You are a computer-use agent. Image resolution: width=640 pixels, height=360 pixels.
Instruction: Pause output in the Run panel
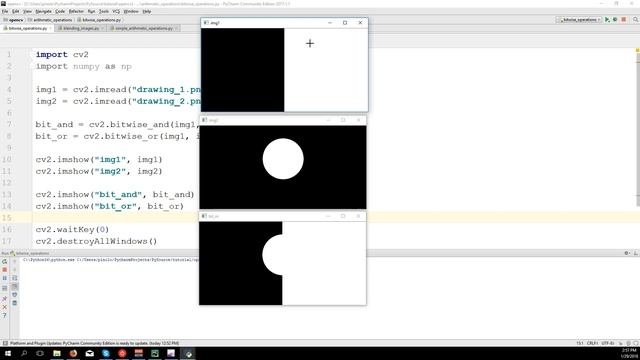[4, 278]
